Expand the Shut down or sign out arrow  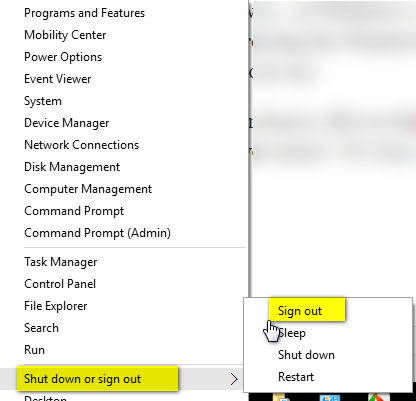point(234,379)
